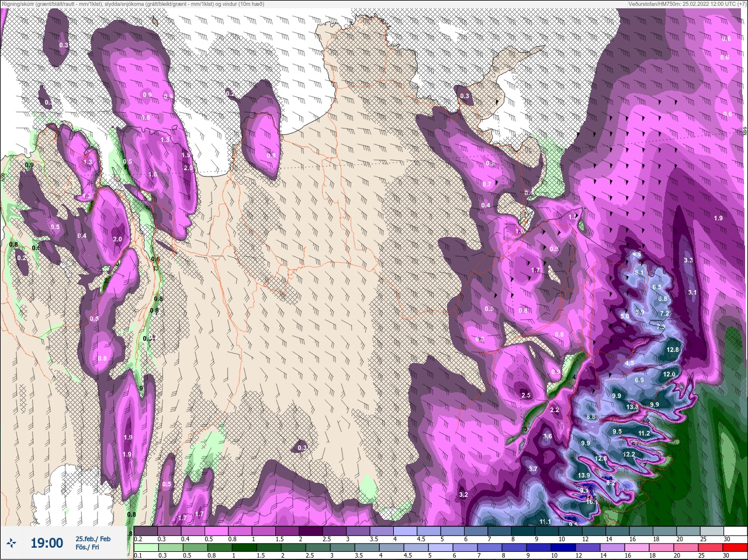The image size is (748, 560).
Task: Click the precipitation value 12.2 on the map
Action: tap(629, 454)
